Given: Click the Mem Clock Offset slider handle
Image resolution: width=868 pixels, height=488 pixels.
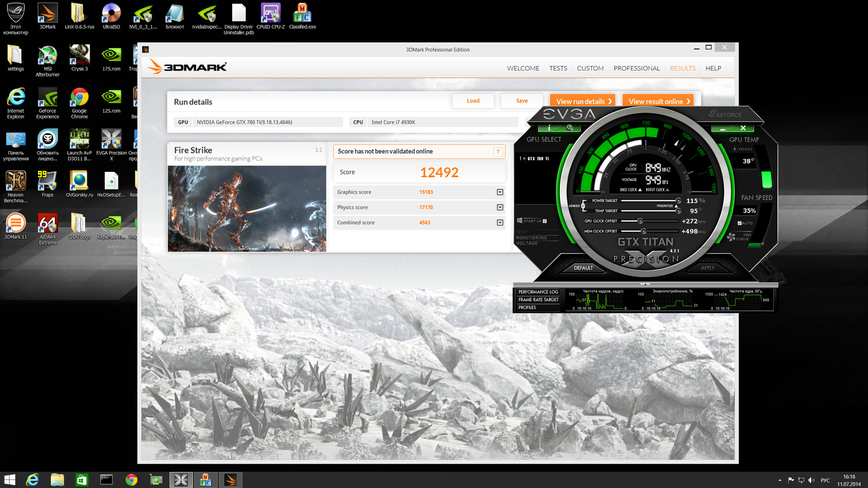Looking at the screenshot, I should pyautogui.click(x=643, y=232).
